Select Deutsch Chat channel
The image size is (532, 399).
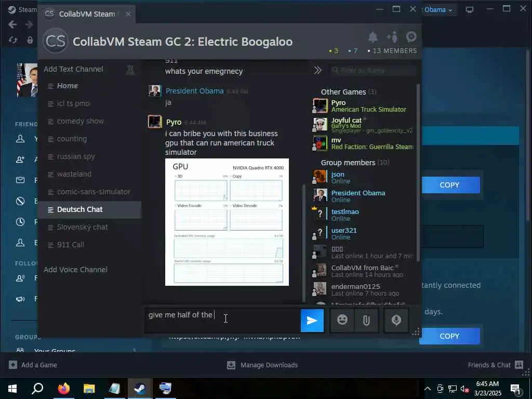point(89,209)
